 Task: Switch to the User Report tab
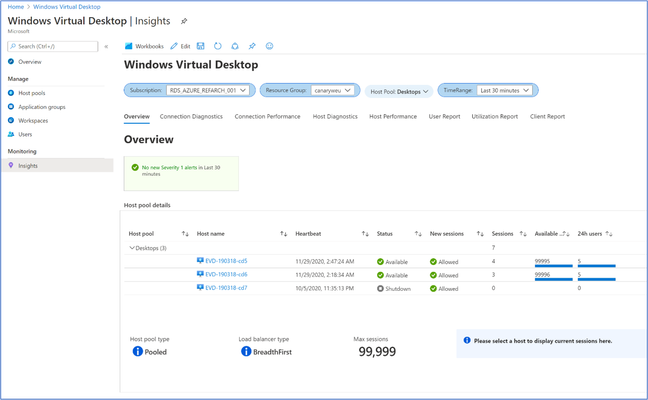(444, 117)
